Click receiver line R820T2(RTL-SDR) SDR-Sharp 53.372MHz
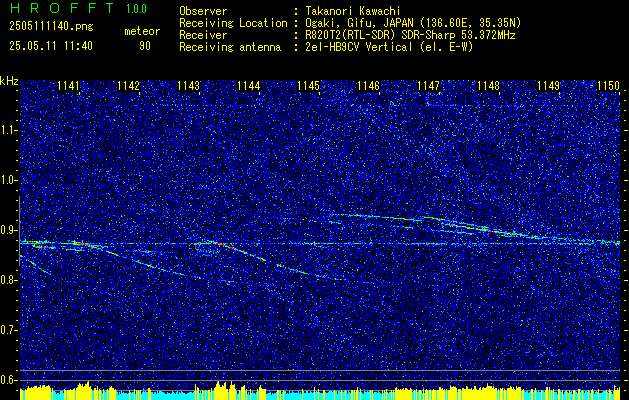Viewport: 629px width, 400px height. [x=410, y=35]
